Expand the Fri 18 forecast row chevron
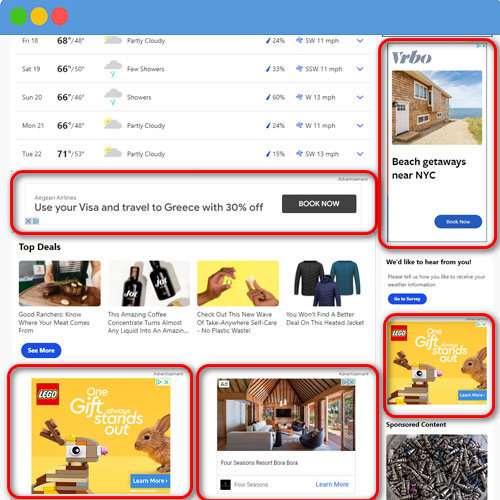 [x=360, y=41]
